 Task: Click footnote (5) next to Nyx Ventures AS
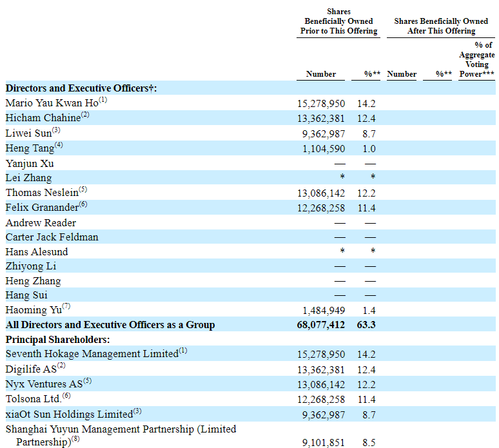pyautogui.click(x=88, y=381)
